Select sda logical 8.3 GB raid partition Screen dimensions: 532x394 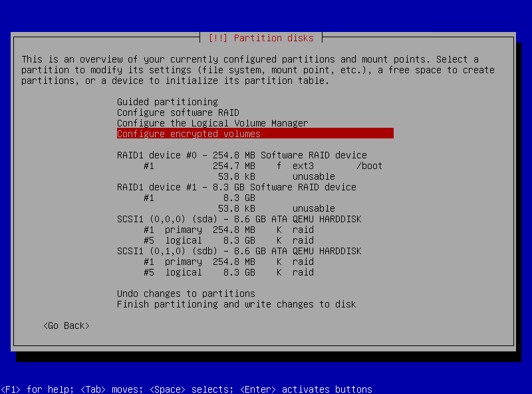(x=228, y=240)
